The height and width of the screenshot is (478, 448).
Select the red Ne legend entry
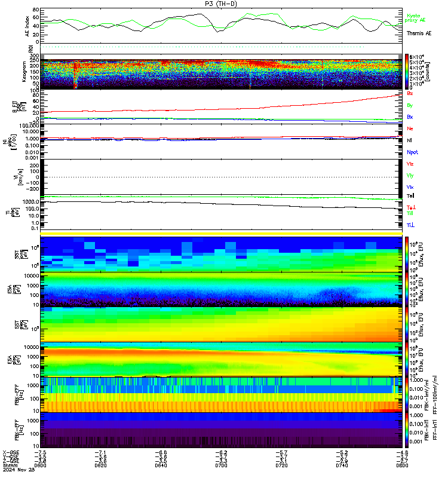(x=410, y=128)
